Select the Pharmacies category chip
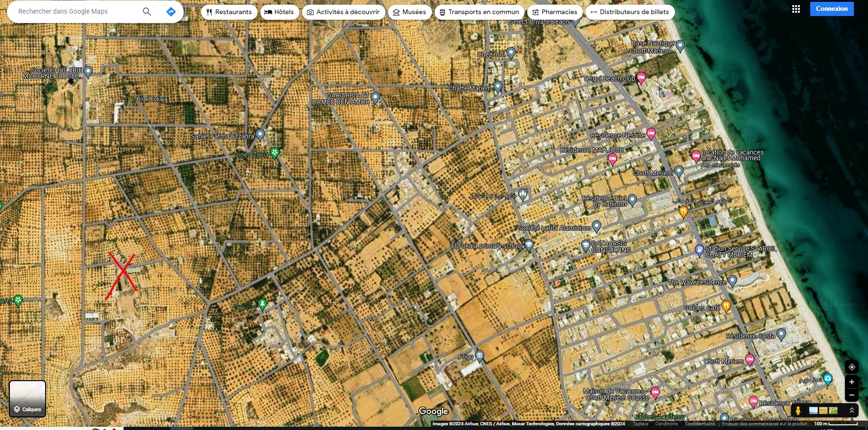 pos(555,12)
